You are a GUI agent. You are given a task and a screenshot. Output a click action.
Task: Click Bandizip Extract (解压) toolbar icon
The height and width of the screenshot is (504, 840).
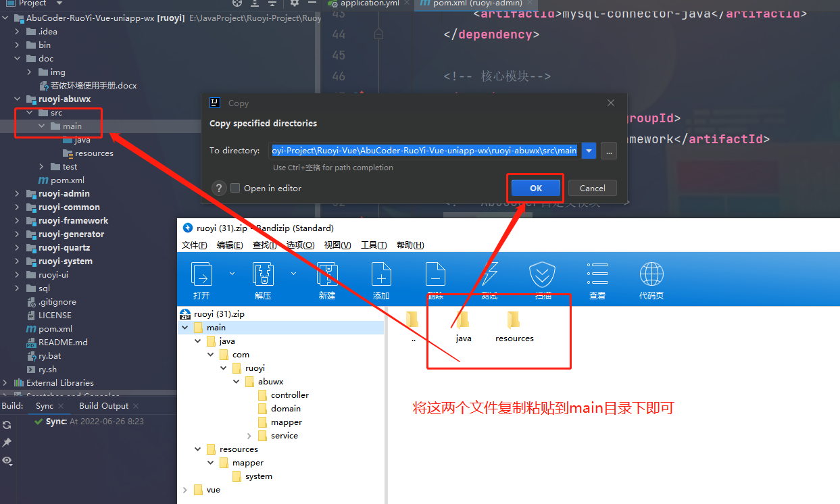263,274
